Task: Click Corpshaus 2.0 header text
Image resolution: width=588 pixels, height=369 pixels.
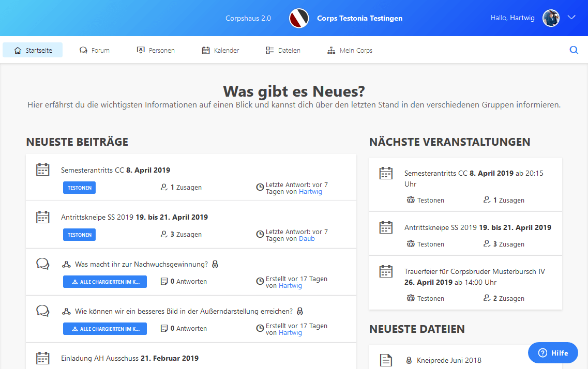Action: [248, 19]
